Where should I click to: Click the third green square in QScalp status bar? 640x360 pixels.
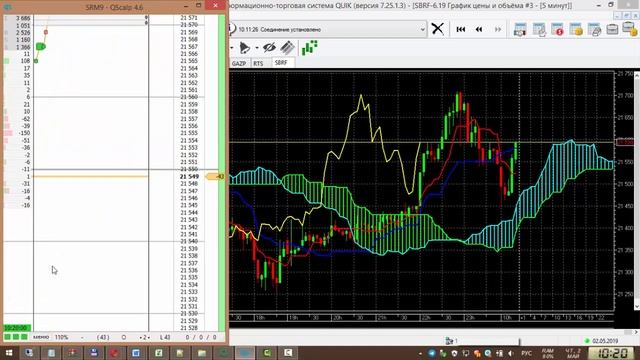pos(24,337)
